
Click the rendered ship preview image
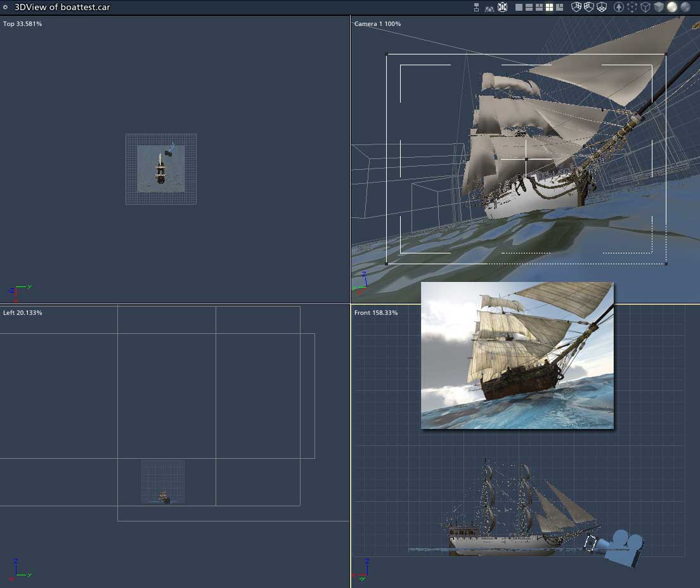point(517,355)
